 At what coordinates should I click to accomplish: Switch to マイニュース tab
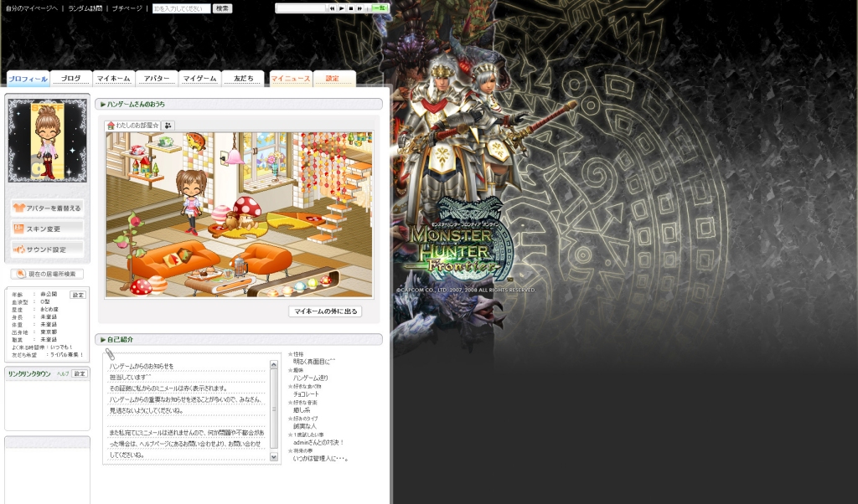pyautogui.click(x=291, y=79)
